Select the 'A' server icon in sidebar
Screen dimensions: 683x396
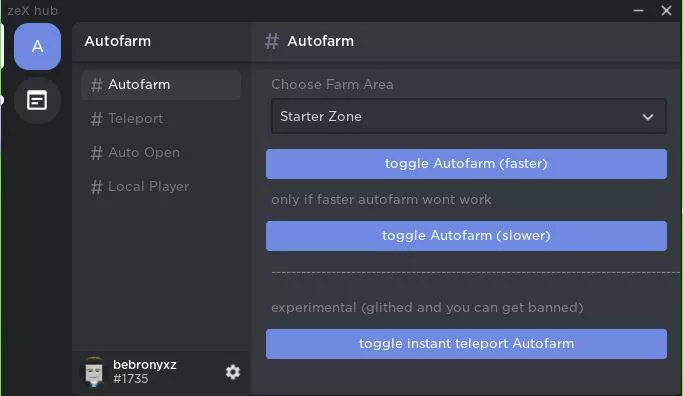37,47
